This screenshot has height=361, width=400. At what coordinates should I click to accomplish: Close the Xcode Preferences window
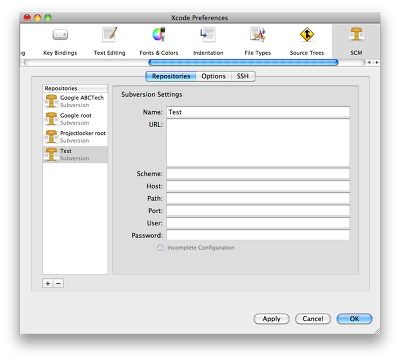27,18
